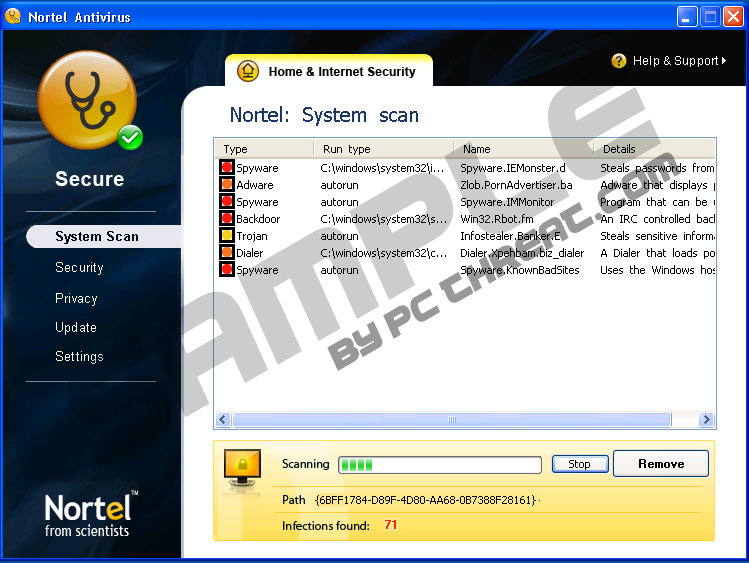Viewport: 749px width, 563px height.
Task: Click yellow threat icon for Trojan row
Action: [227, 236]
